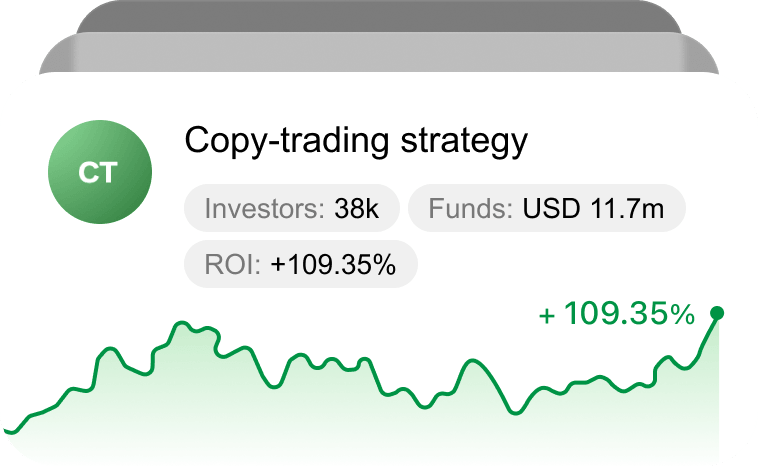
Task: Select the Funds USD 11.7m pill
Action: [547, 210]
